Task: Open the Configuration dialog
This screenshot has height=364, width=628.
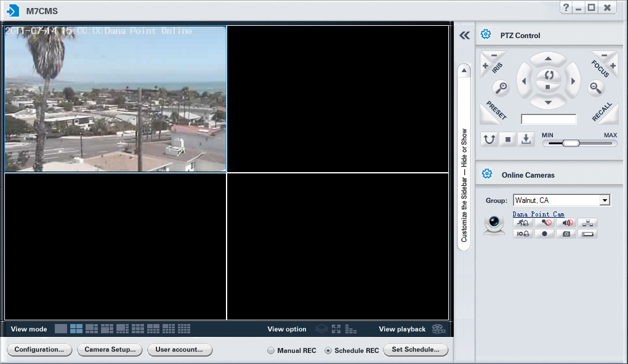Action: (39, 350)
